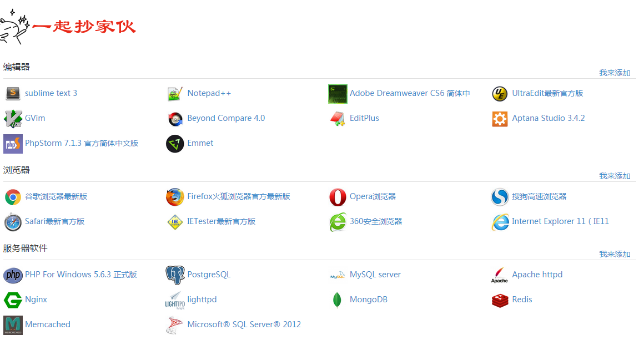Click the Emmet icon
The image size is (644, 340).
point(175,144)
